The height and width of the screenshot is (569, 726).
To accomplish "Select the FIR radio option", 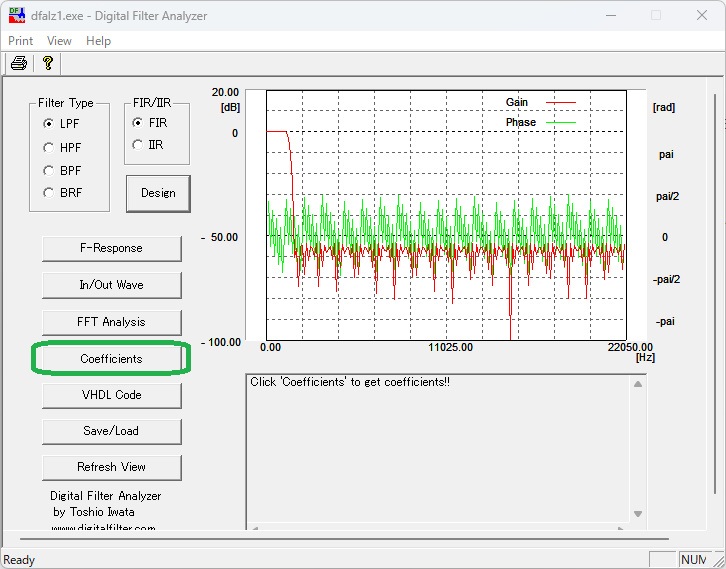I will point(138,123).
